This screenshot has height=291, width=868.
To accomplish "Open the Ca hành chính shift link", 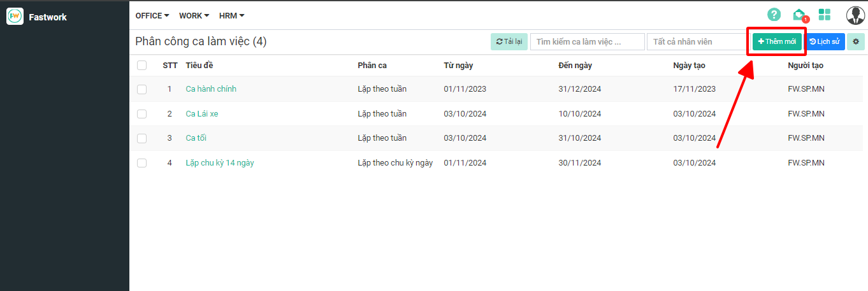I will point(211,89).
